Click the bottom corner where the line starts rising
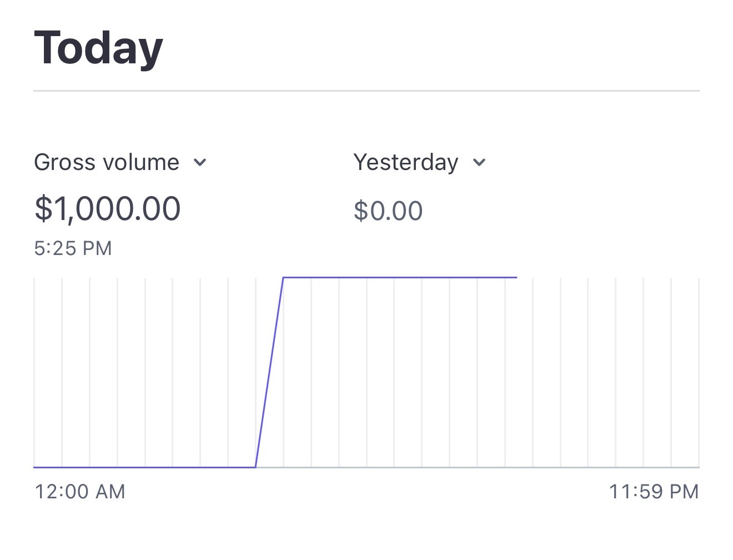 coord(255,467)
